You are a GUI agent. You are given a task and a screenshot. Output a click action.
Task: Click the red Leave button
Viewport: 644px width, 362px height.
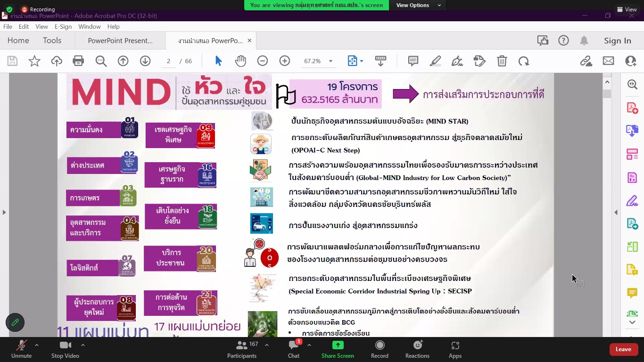click(x=623, y=349)
